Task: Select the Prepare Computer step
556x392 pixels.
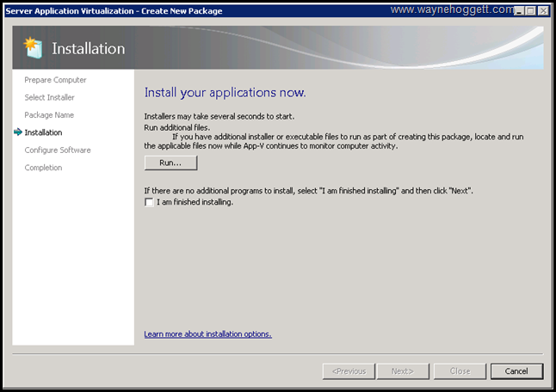Action: coord(55,80)
